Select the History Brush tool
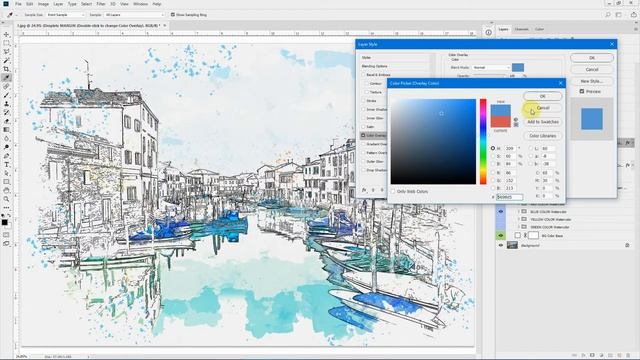Screen dimensions: 640x360 (6, 112)
